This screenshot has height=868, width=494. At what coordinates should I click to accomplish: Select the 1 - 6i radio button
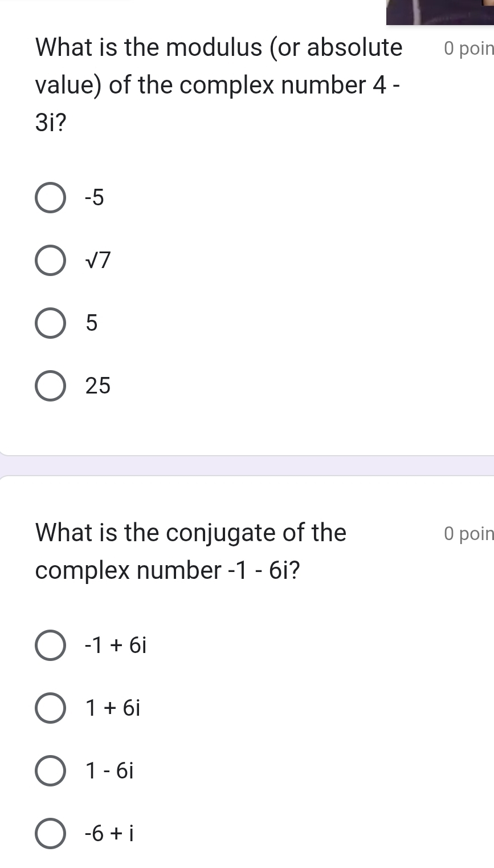[x=50, y=771]
